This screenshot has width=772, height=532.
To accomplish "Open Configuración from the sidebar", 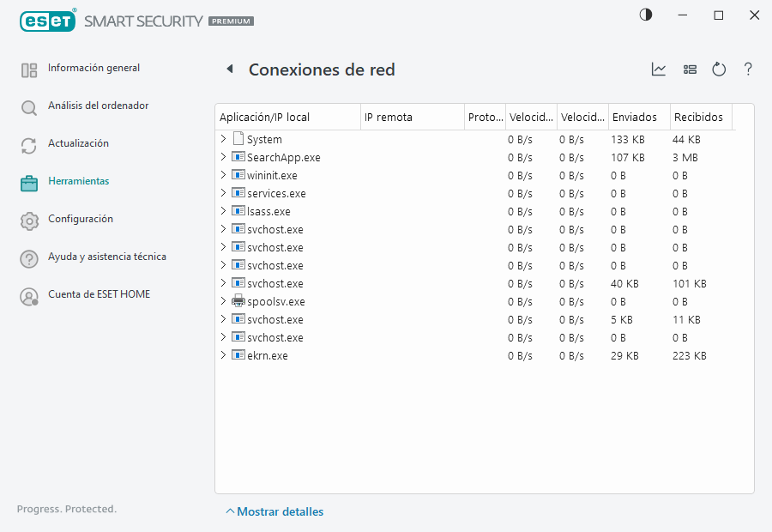I will point(80,220).
